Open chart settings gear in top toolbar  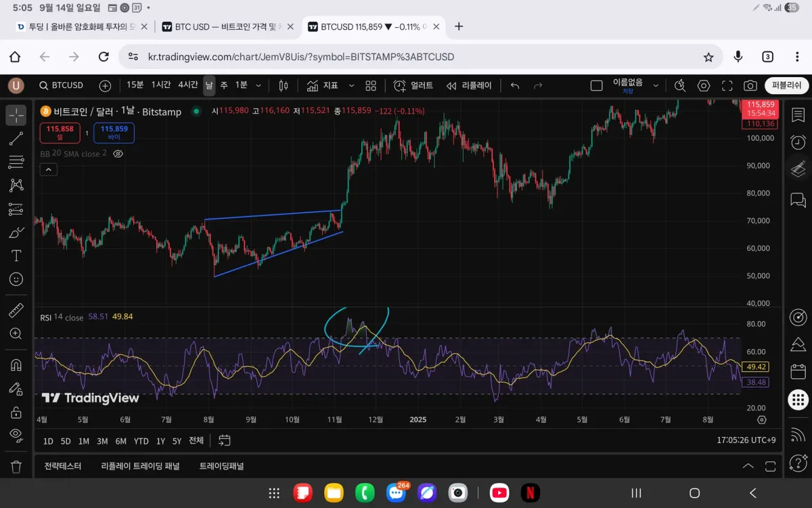(704, 85)
